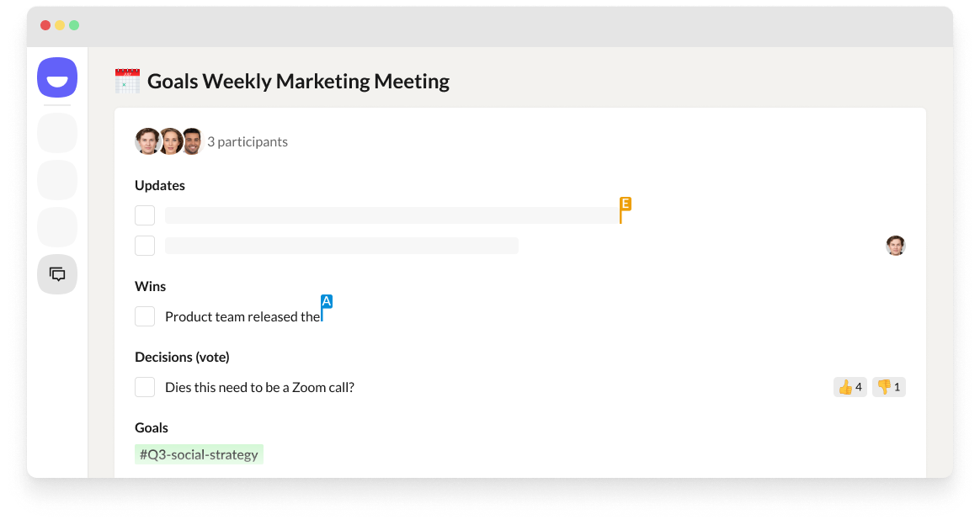Check the Zoom call decision checkbox
This screenshot has height=525, width=980.
pos(145,387)
